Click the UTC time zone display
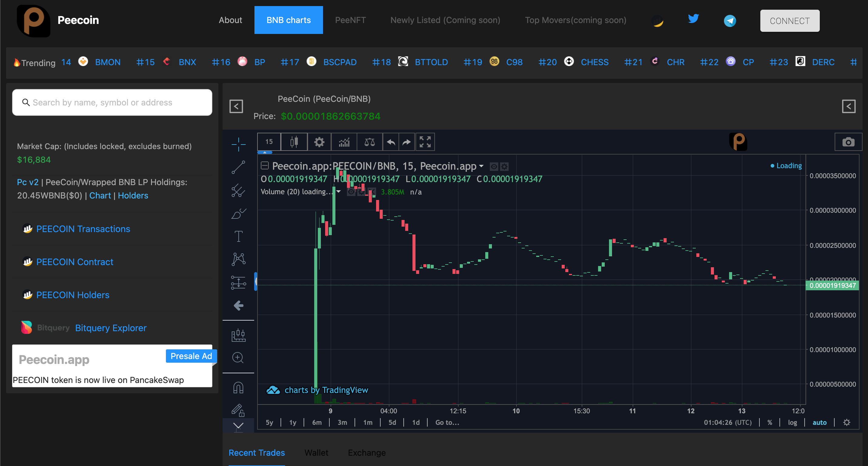This screenshot has height=466, width=868. 728,422
